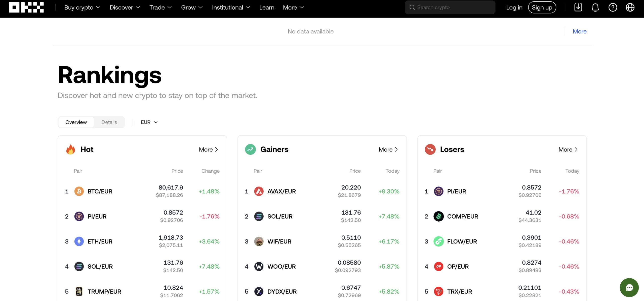Click the Losers trend-down icon
Image resolution: width=644 pixels, height=301 pixels.
[x=430, y=149]
